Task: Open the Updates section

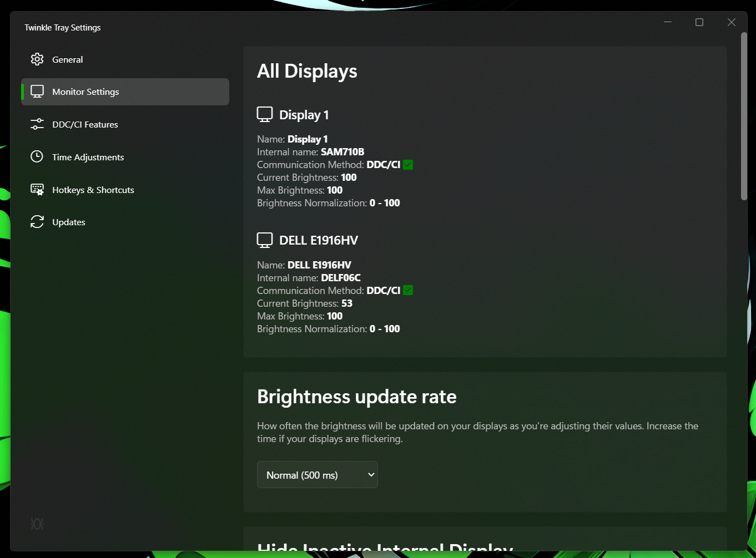Action: [68, 221]
